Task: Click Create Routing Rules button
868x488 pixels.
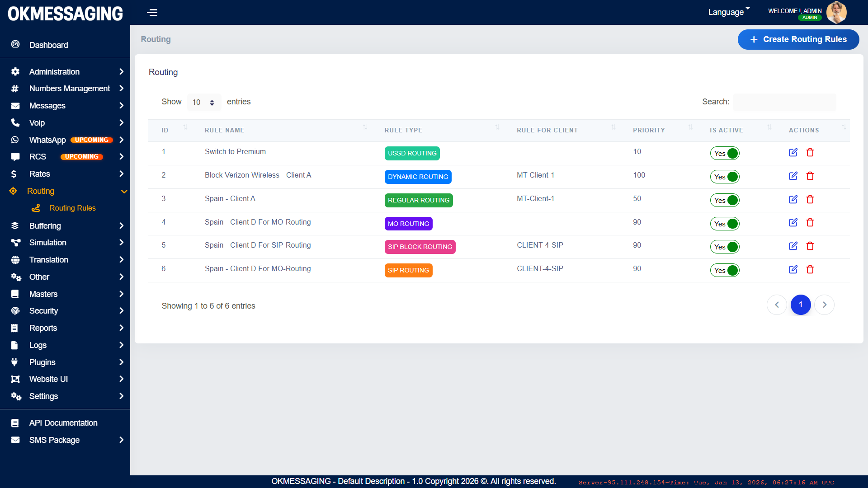Action: (x=798, y=40)
